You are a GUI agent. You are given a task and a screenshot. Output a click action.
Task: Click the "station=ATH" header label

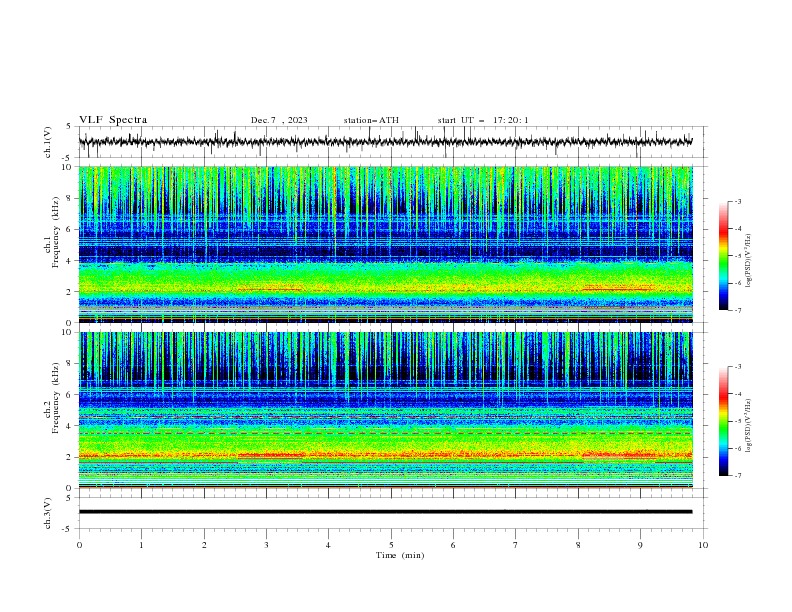tap(371, 120)
